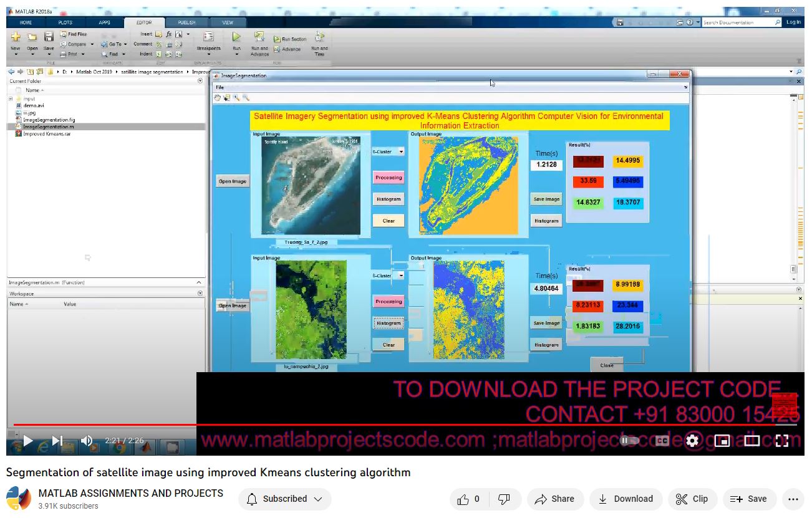The width and height of the screenshot is (812, 518).
Task: Click the YouTube video settings gear icon
Action: 692,441
